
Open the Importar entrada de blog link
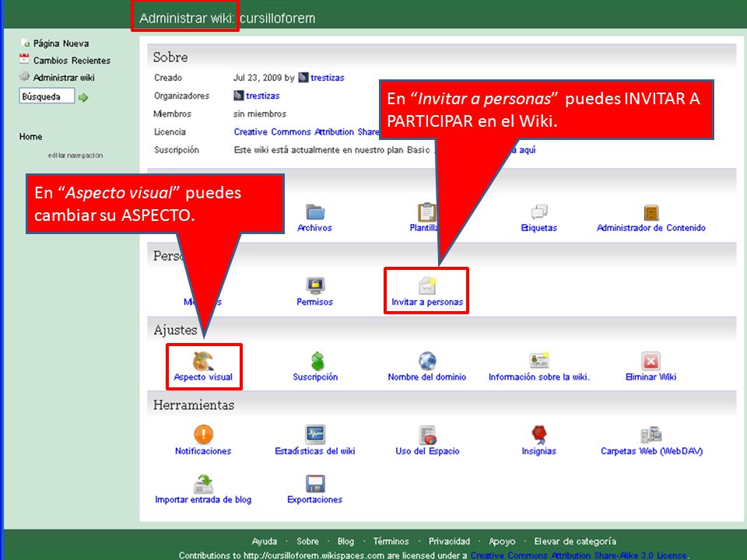[x=203, y=499]
